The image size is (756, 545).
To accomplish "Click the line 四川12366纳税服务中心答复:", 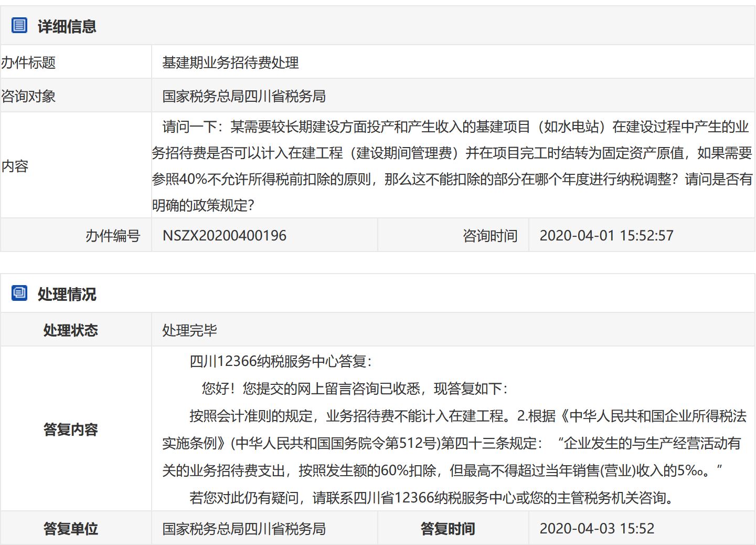I will point(281,361).
